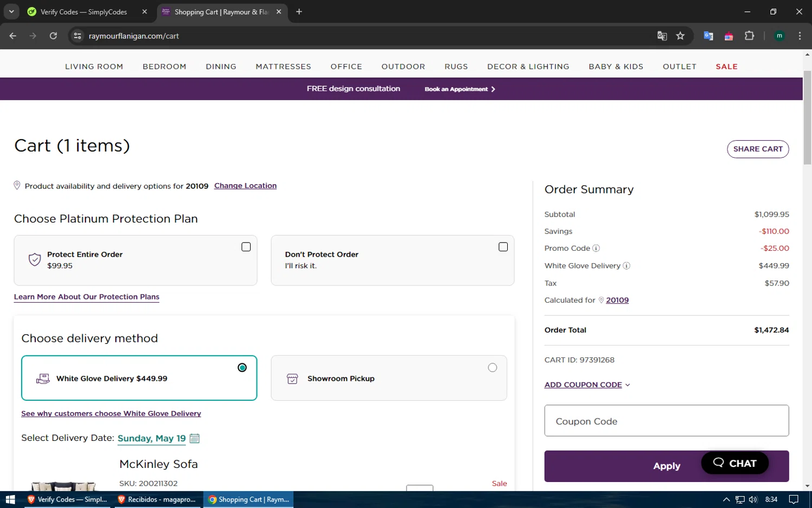Click the address bar URL

coord(134,36)
